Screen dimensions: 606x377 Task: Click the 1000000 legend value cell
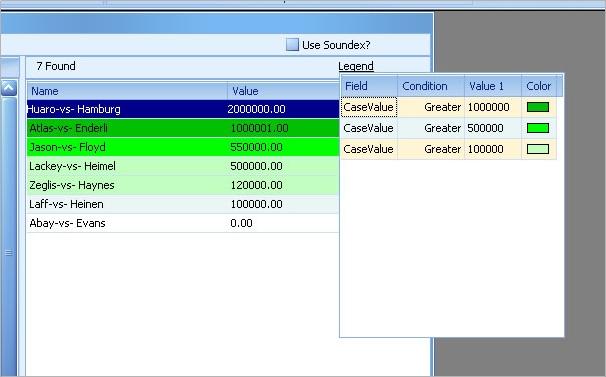point(493,107)
